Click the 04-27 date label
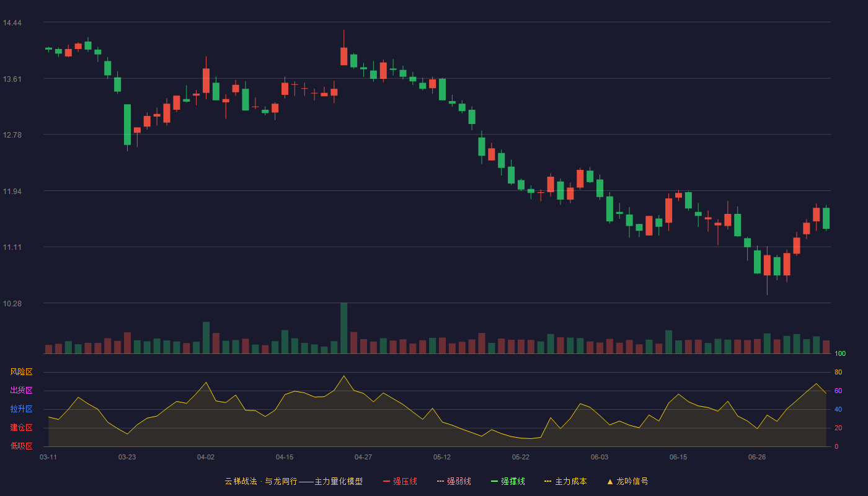Screen dimensions: 868x496 point(363,457)
